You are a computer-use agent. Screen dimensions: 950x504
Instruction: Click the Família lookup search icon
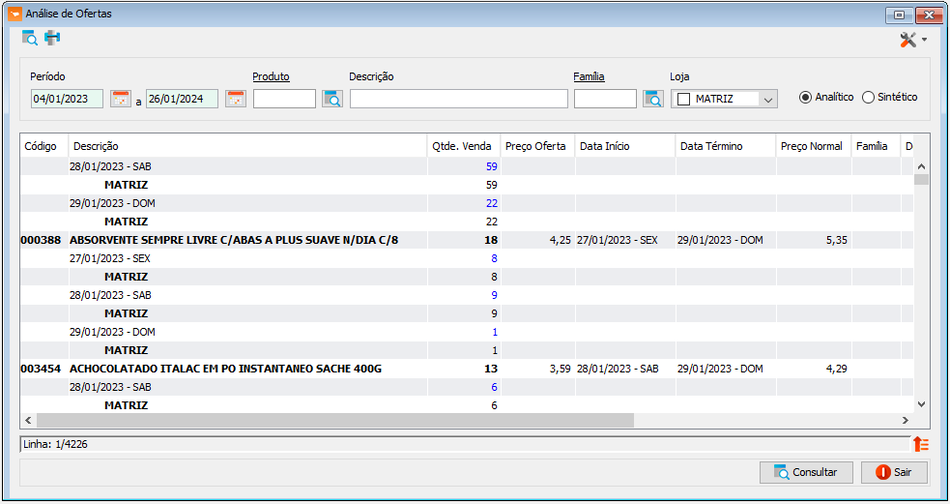click(653, 99)
